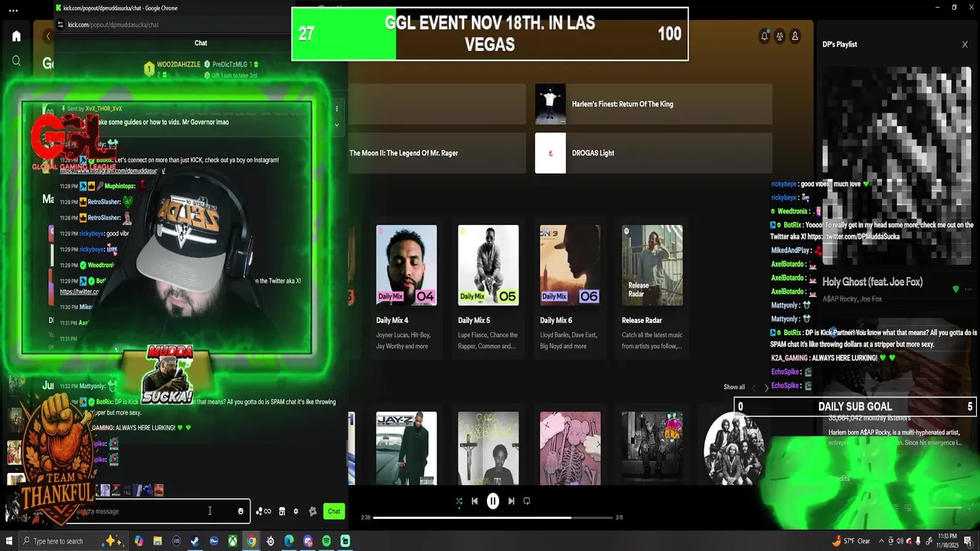Click Show all link
Screen dimensions: 980x551
click(x=734, y=387)
